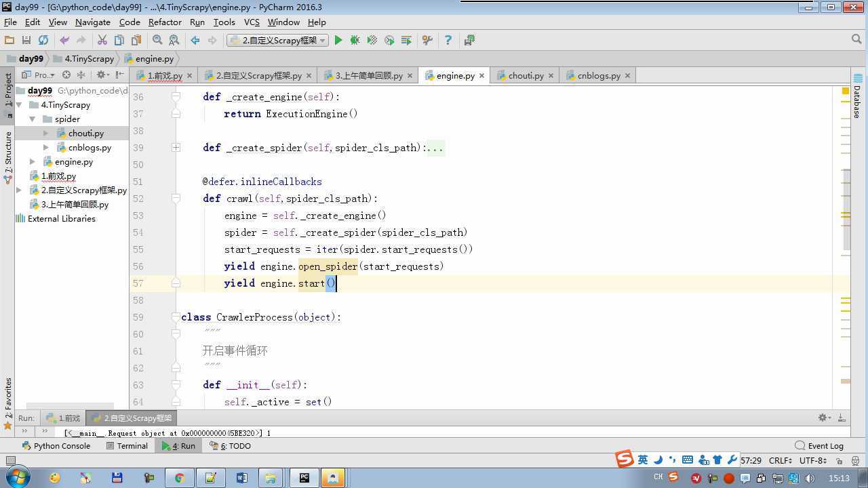This screenshot has width=868, height=488.
Task: Expand the chouti.py tree node
Action: coord(45,134)
